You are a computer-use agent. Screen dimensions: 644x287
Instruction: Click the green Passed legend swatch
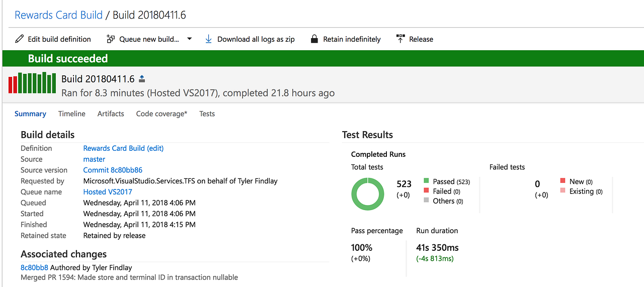point(426,181)
